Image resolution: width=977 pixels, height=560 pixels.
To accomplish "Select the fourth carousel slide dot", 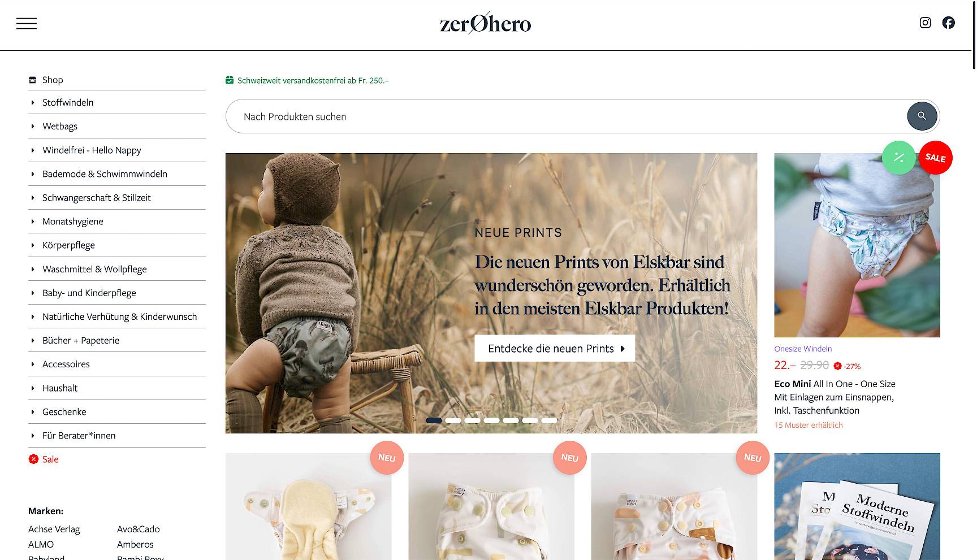I will pos(491,420).
